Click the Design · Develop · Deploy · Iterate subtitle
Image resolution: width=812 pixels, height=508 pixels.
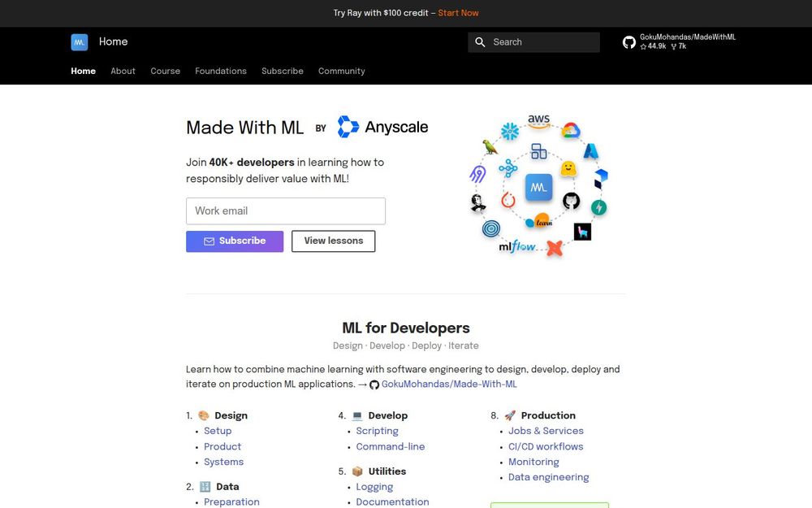(406, 345)
